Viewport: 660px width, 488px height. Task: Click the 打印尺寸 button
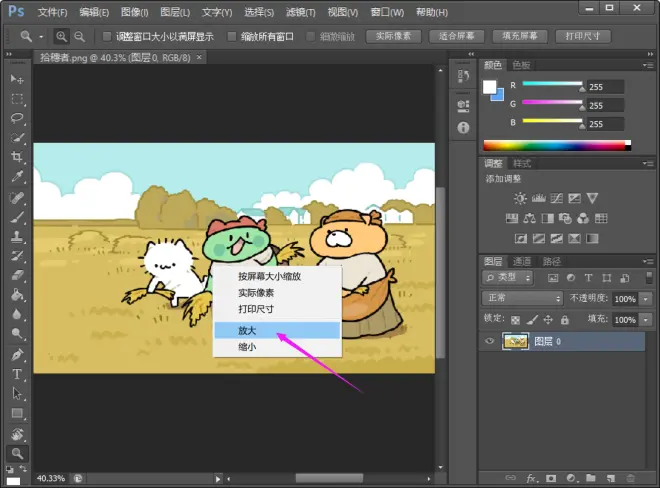coord(583,36)
